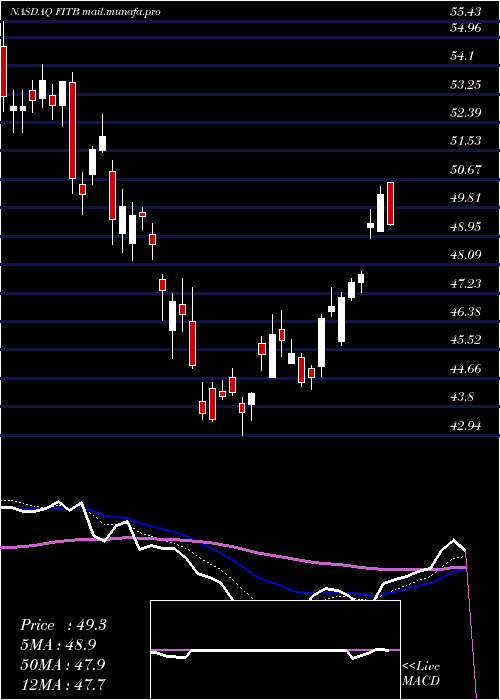Select the 55.43 price label
Screen dimensions: 500x700
point(466,12)
